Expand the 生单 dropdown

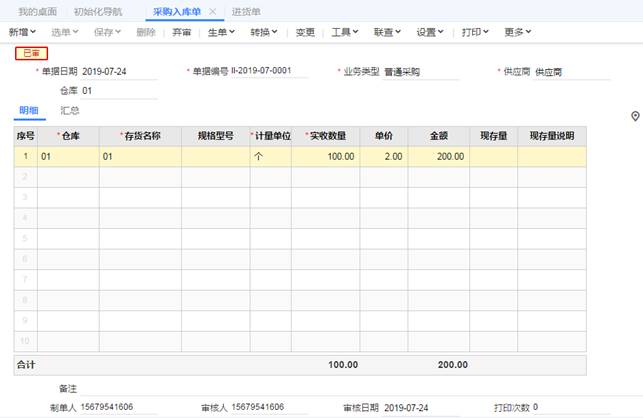(x=221, y=32)
